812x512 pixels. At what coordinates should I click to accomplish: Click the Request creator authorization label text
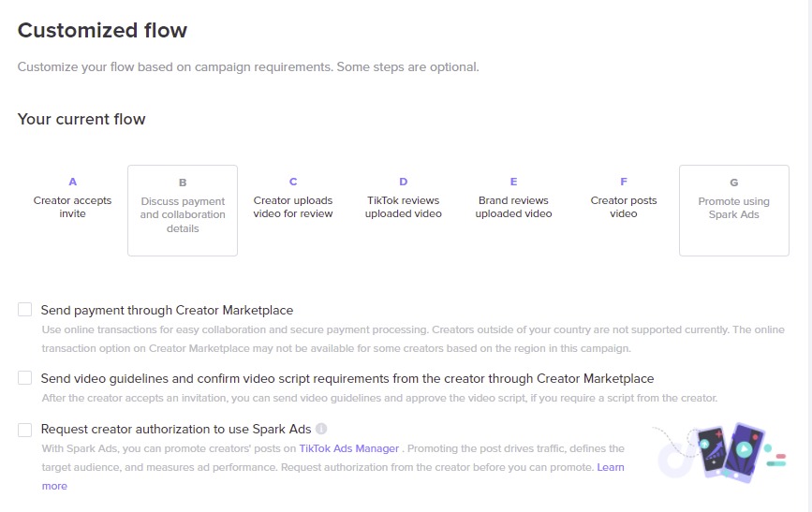click(176, 430)
